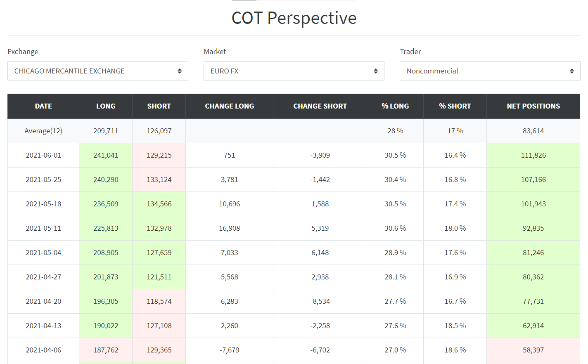Image resolution: width=588 pixels, height=364 pixels.
Task: Click the Average(12) row label
Action: [x=43, y=130]
